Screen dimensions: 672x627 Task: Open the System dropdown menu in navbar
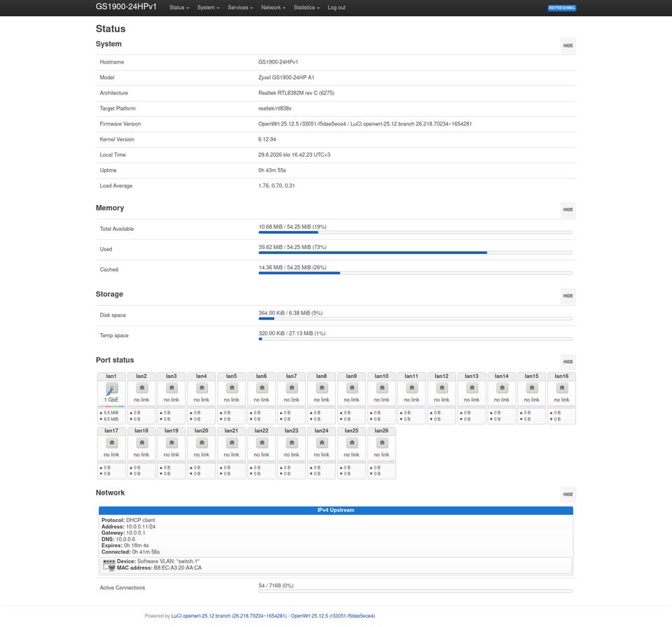point(209,8)
